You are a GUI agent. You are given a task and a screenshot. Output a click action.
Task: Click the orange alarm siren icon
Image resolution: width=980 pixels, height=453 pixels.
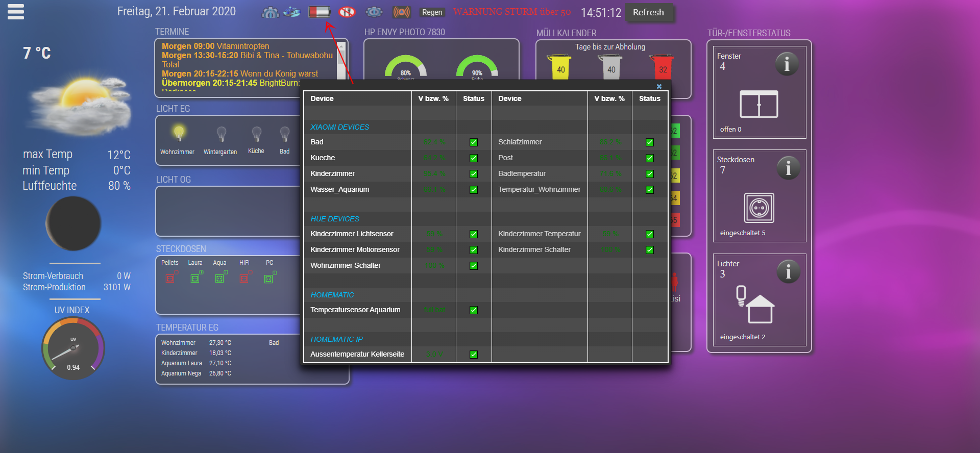[x=401, y=12]
